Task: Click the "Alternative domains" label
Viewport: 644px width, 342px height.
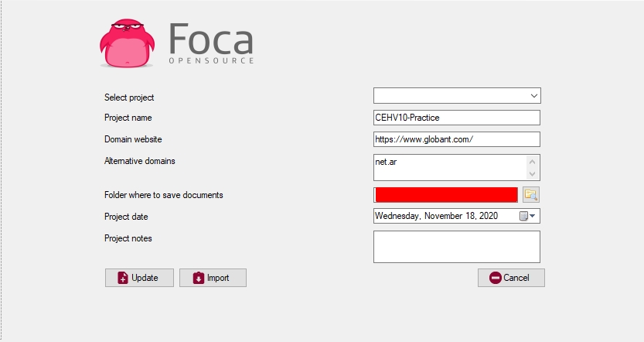Action: click(139, 161)
